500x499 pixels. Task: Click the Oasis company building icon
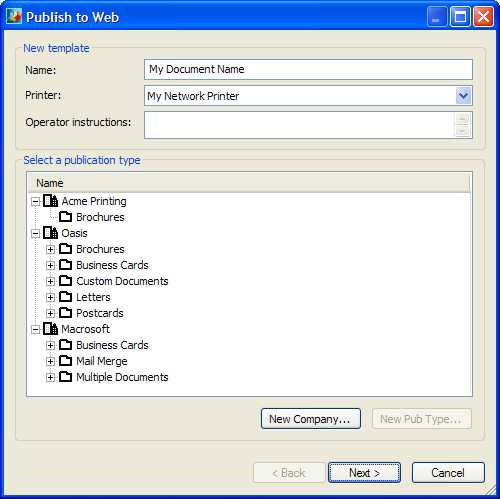coord(51,233)
